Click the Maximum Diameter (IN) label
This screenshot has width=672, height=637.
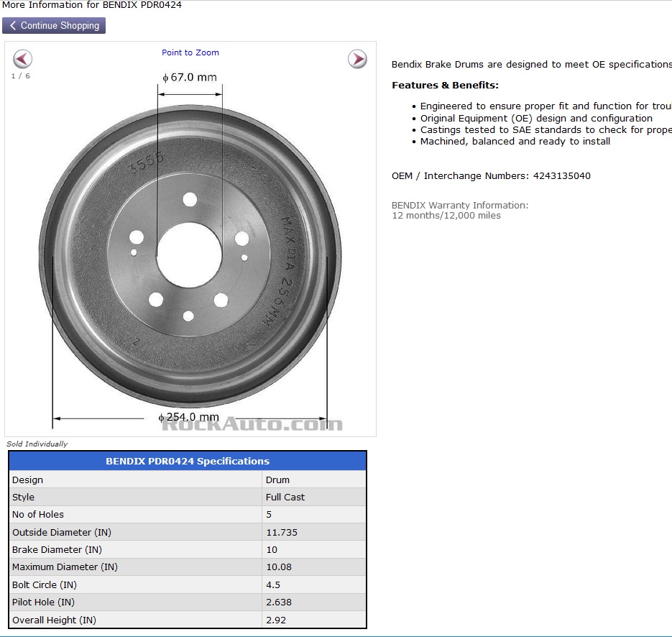click(x=65, y=567)
